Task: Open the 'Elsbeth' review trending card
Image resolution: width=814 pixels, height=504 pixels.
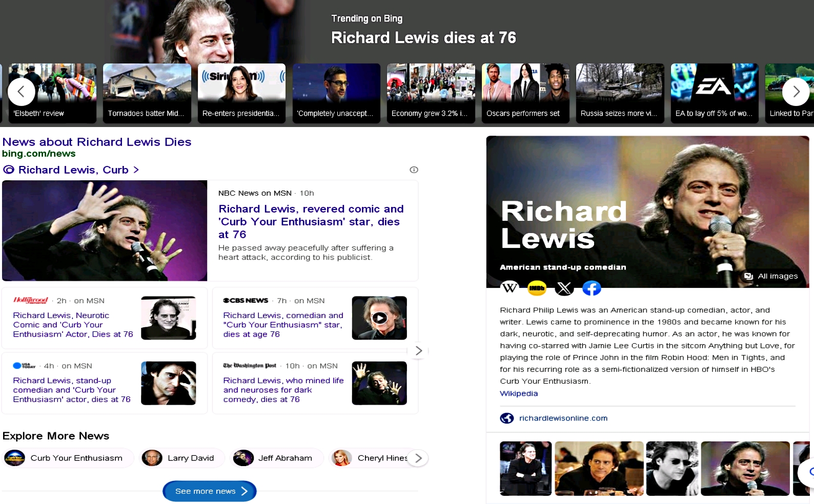Action: coord(52,93)
